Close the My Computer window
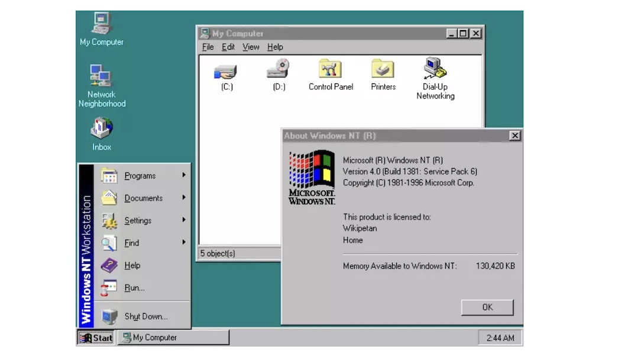This screenshot has height=355, width=644. (x=475, y=33)
